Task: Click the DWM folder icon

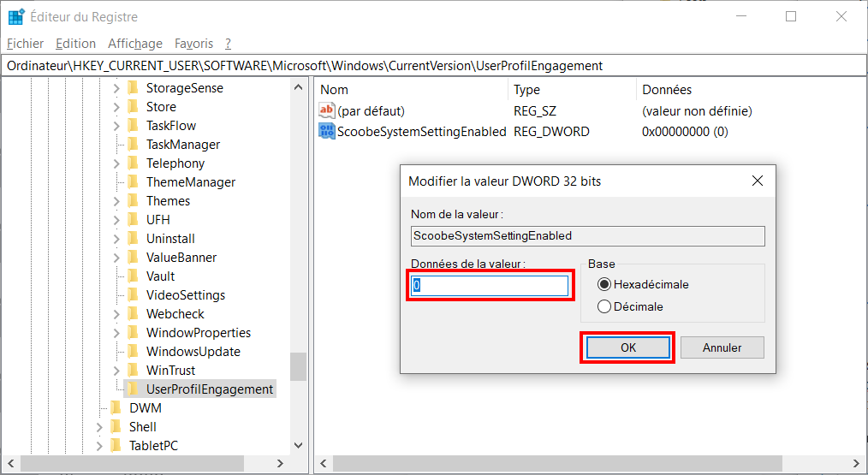Action: tap(116, 408)
